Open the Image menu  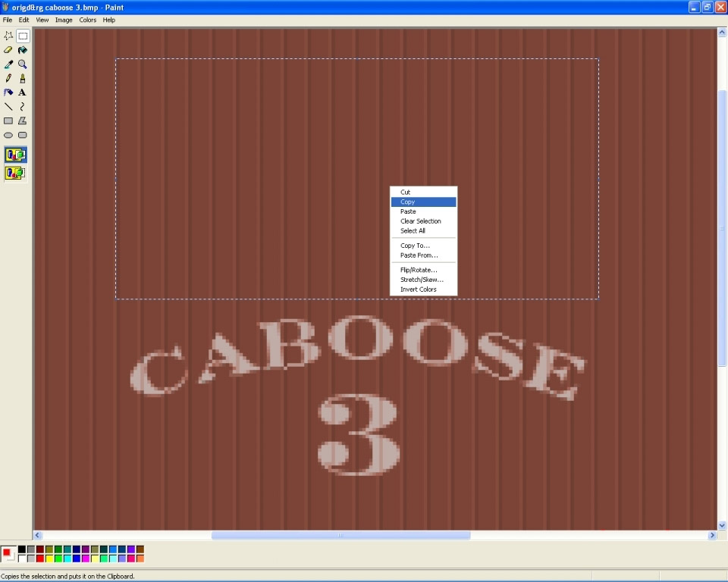pyautogui.click(x=64, y=20)
